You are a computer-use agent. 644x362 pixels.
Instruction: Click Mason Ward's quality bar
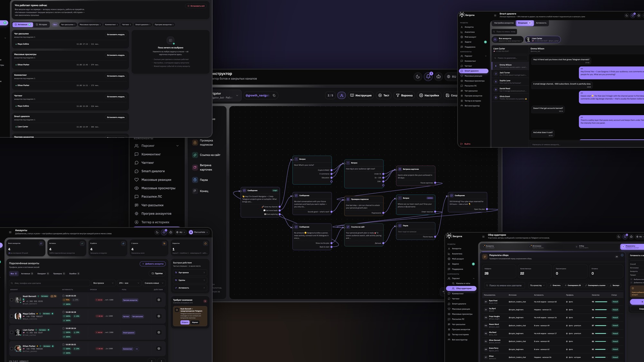click(601, 326)
